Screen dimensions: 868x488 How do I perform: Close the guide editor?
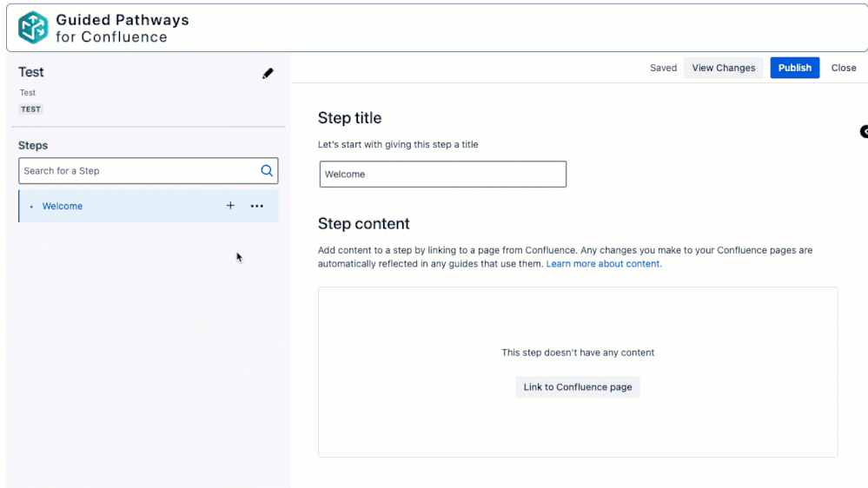click(844, 68)
